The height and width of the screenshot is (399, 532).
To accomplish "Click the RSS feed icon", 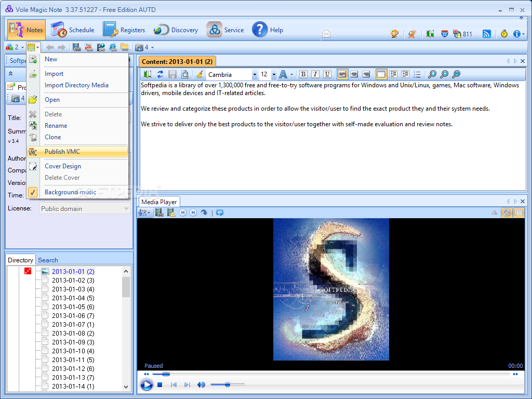I will [486, 34].
